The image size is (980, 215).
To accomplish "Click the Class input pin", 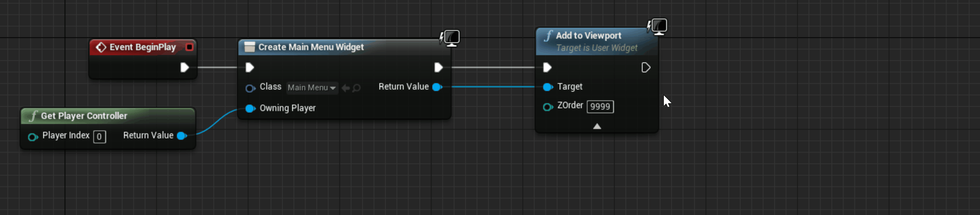I will [250, 88].
